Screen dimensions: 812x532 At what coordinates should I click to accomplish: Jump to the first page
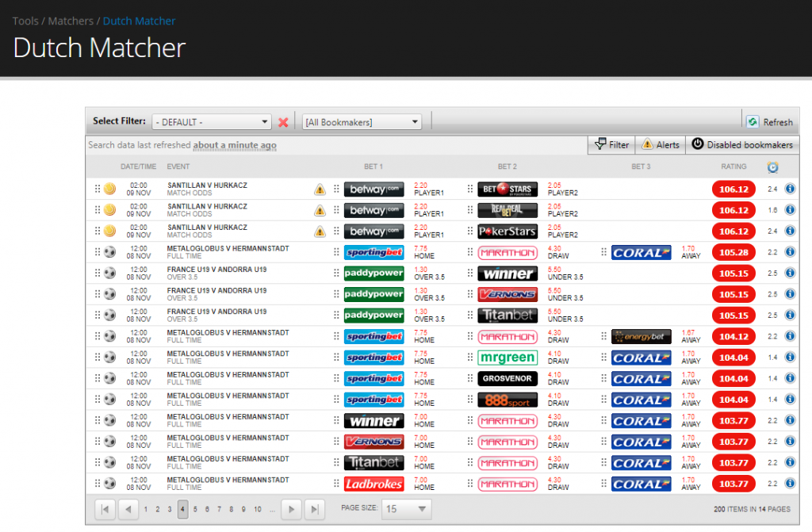[x=105, y=509]
